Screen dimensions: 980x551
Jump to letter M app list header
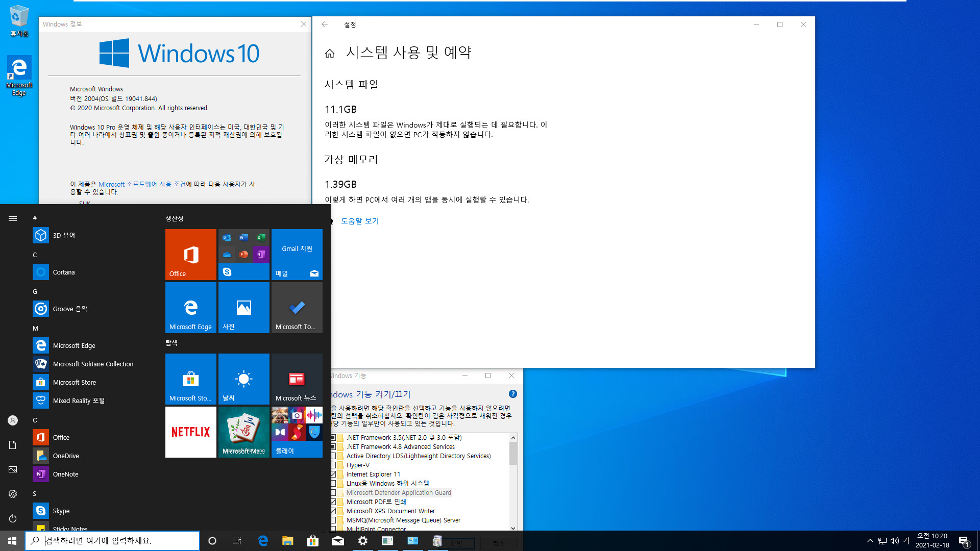[x=35, y=328]
